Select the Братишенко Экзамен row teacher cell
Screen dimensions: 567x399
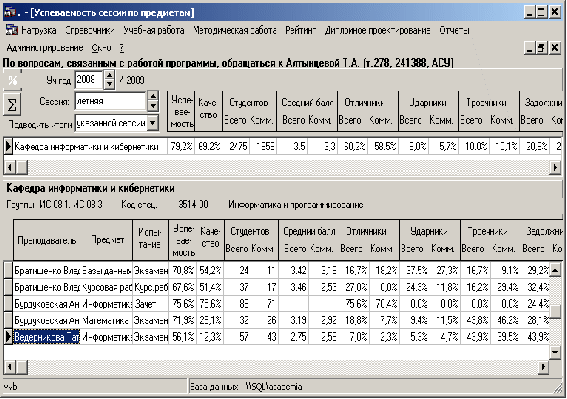(x=47, y=270)
